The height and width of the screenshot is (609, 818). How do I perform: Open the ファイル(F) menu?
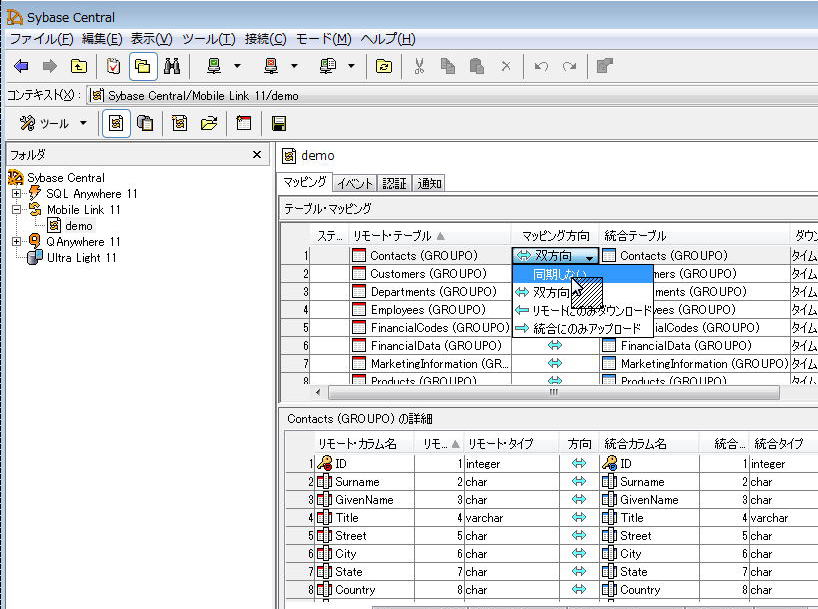[x=41, y=39]
